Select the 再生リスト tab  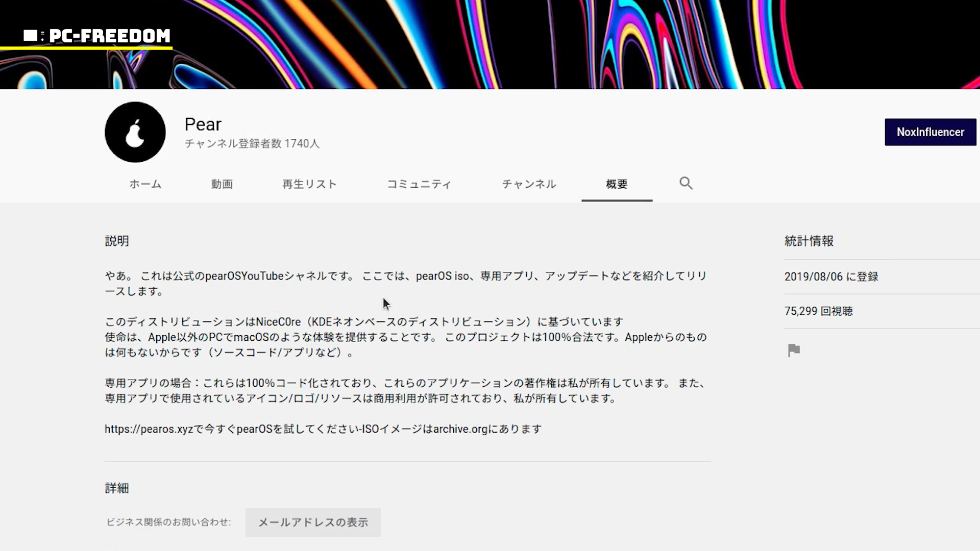(309, 184)
